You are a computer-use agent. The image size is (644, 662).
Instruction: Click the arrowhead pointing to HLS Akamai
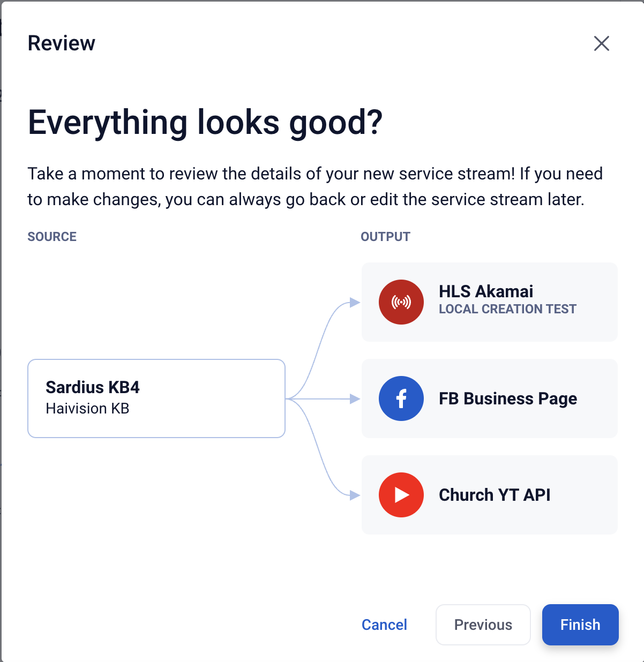[x=354, y=303]
